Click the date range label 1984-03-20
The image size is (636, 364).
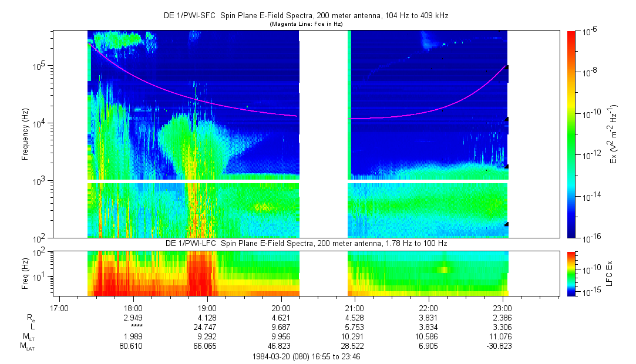click(x=305, y=356)
